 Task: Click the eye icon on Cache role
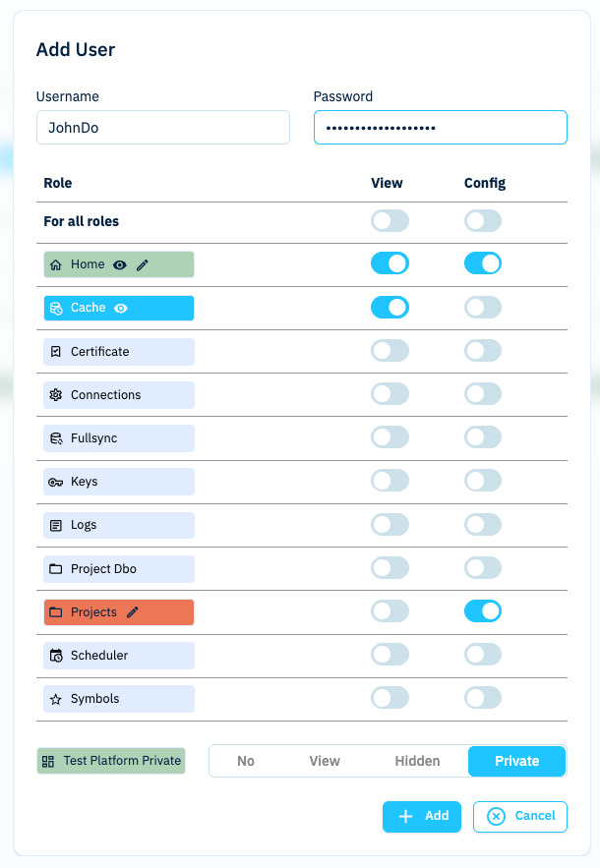click(121, 308)
